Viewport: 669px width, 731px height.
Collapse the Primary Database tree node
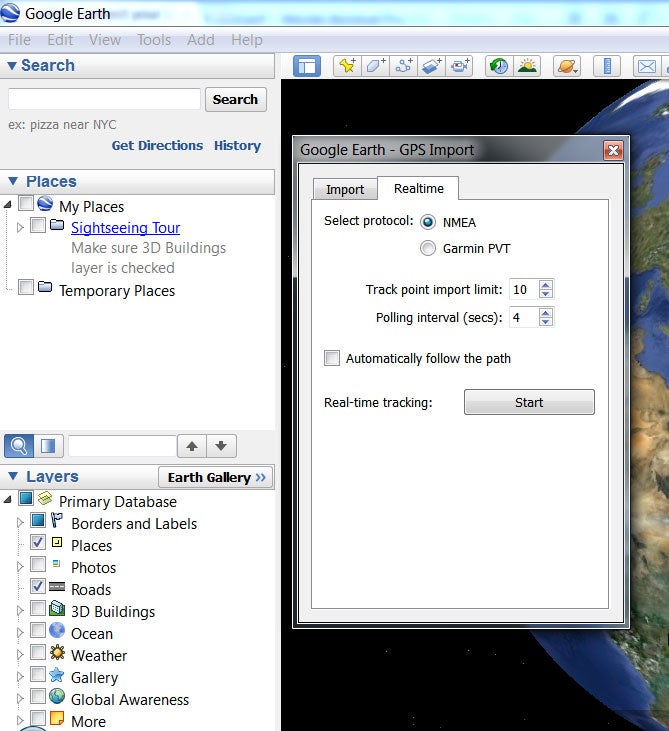[7, 500]
